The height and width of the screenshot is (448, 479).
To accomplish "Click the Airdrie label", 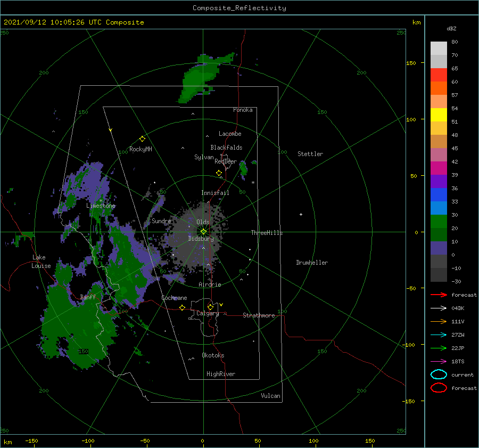I will click(x=210, y=284).
